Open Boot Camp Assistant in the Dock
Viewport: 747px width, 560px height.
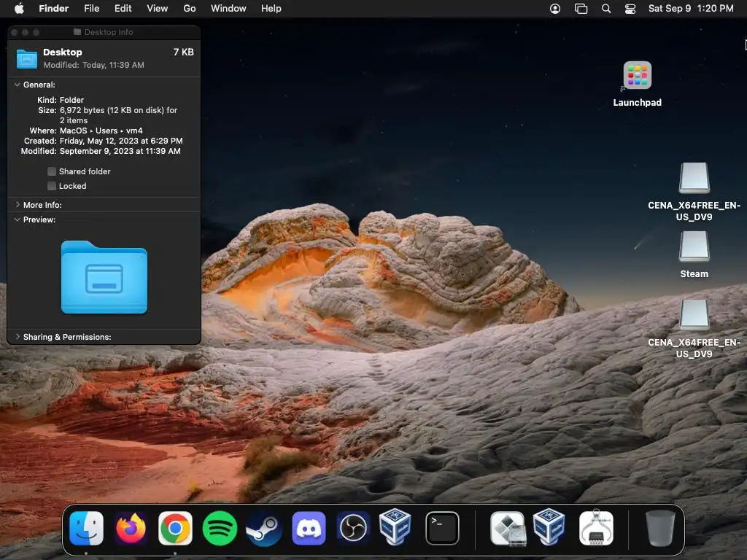(x=508, y=528)
